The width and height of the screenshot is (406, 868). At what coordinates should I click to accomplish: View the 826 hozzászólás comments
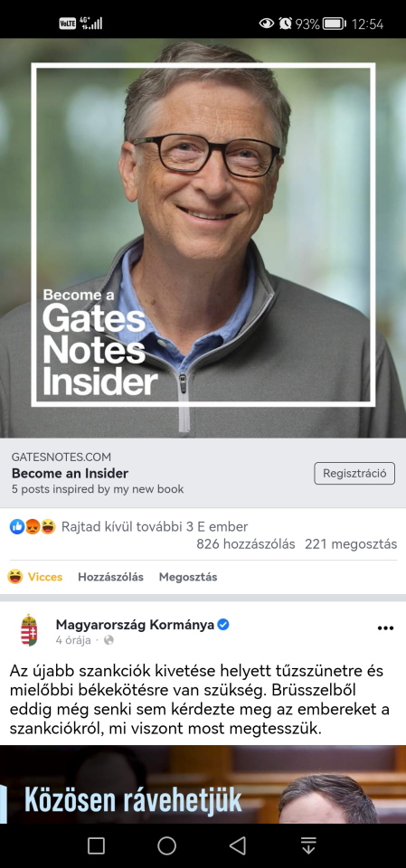click(245, 544)
